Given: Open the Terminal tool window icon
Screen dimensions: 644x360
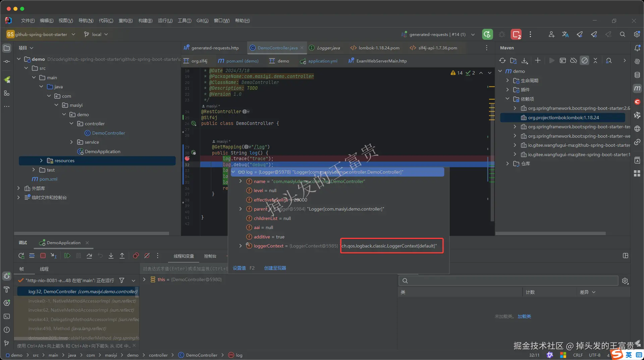Looking at the screenshot, I should 7,316.
